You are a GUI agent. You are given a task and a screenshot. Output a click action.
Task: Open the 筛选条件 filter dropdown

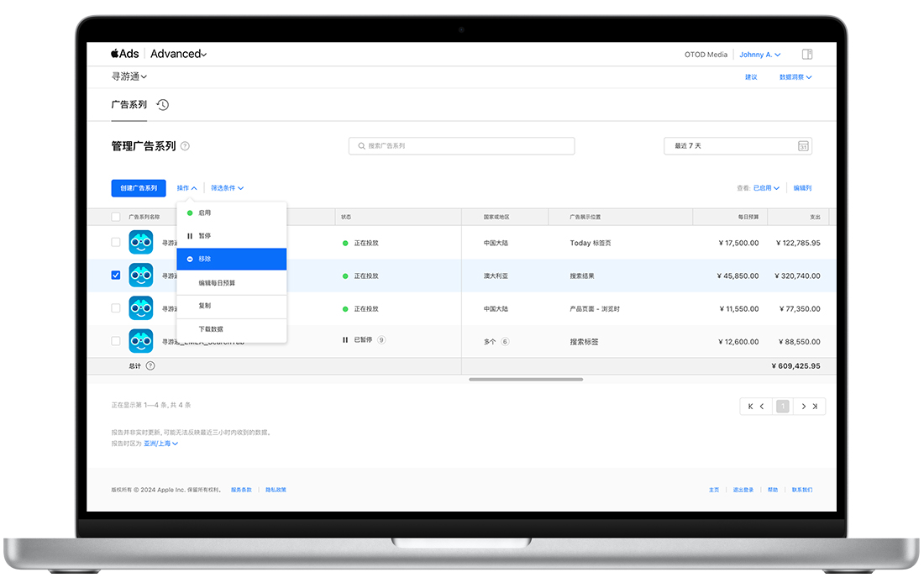228,188
